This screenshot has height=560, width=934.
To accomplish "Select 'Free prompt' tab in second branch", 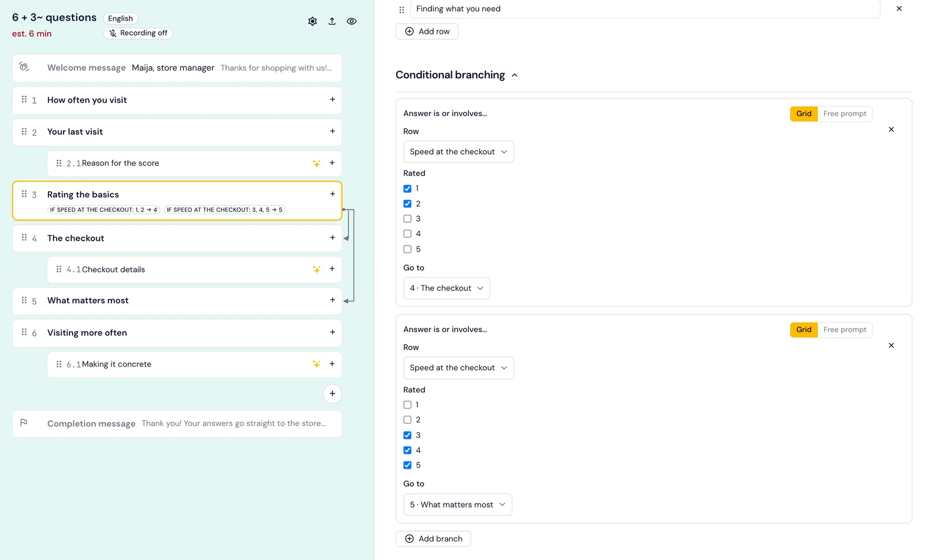I will point(845,330).
